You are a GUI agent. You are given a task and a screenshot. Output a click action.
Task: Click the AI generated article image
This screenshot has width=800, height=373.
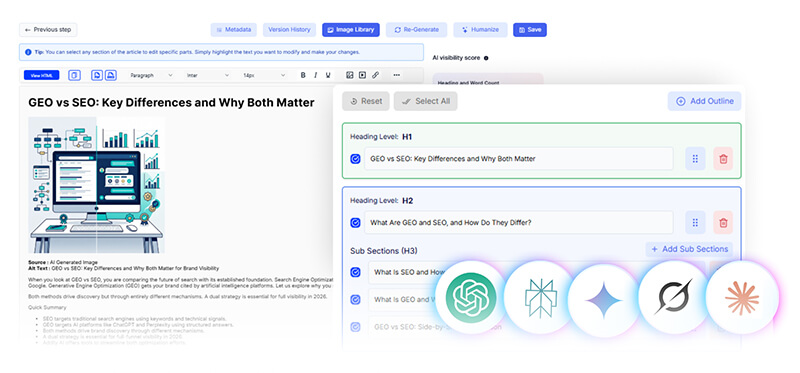click(x=96, y=185)
